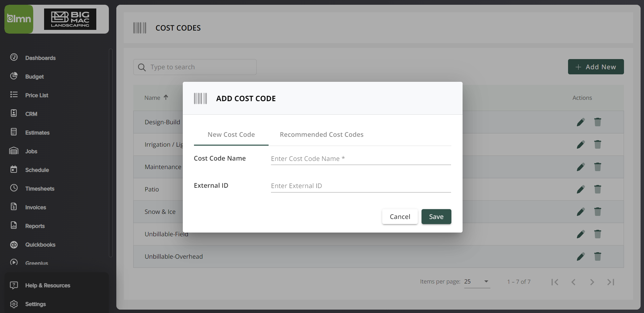This screenshot has width=644, height=313.
Task: Go to first page
Action: [x=555, y=282]
